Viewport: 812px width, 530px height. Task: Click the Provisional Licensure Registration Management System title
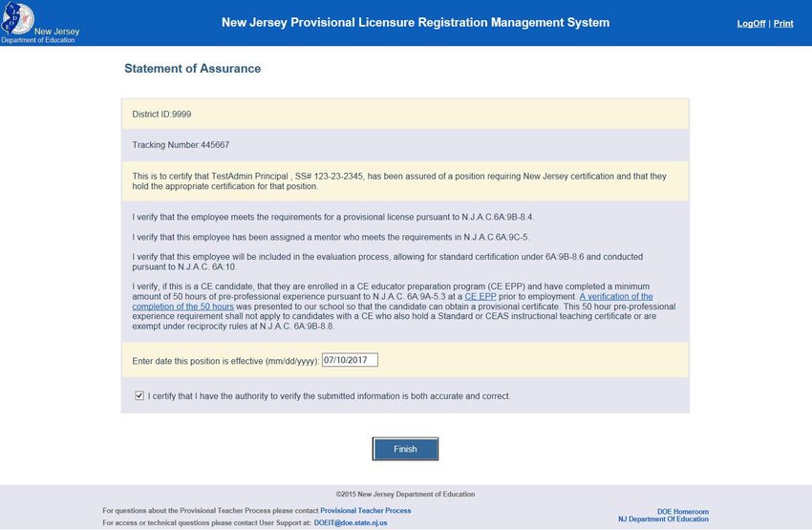(x=415, y=22)
